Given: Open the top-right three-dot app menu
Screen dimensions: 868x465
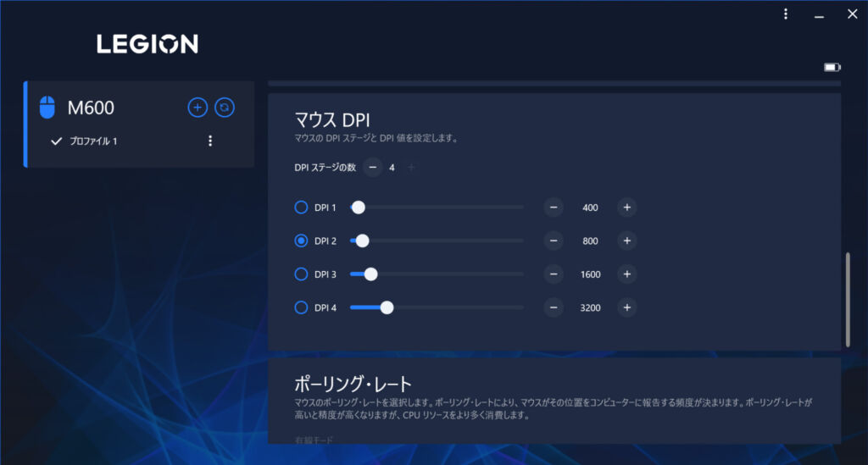Looking at the screenshot, I should click(x=786, y=14).
